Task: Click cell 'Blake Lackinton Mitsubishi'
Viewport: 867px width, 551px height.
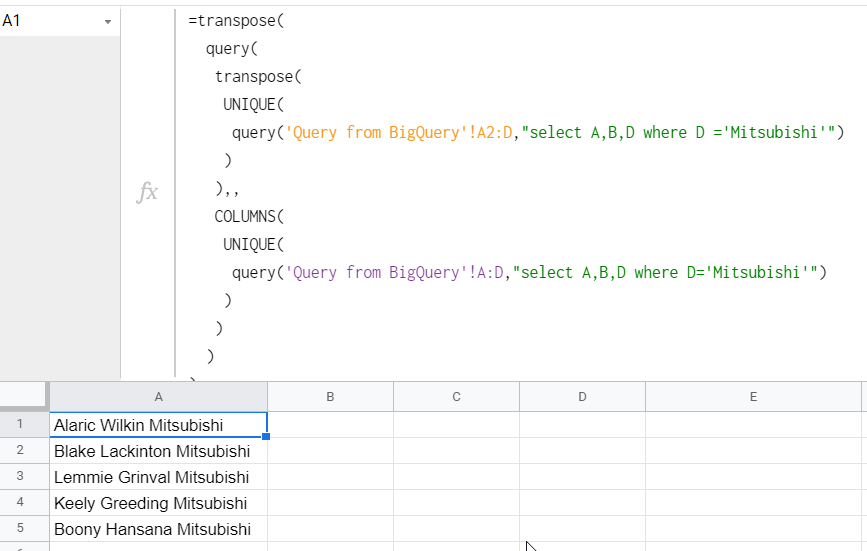Action: click(x=159, y=451)
